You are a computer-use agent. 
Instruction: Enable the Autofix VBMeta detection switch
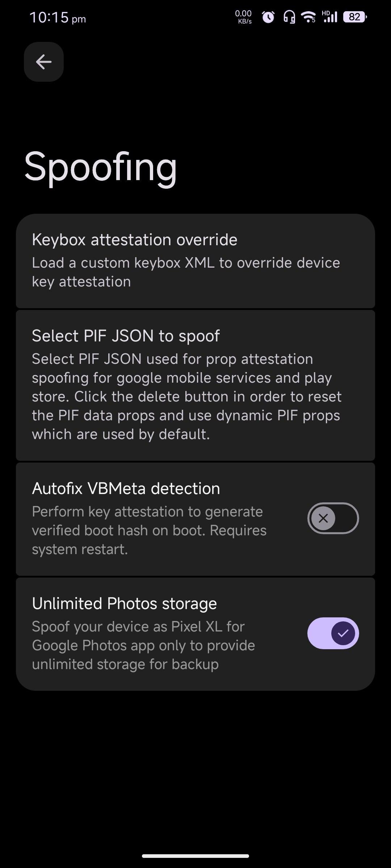333,518
